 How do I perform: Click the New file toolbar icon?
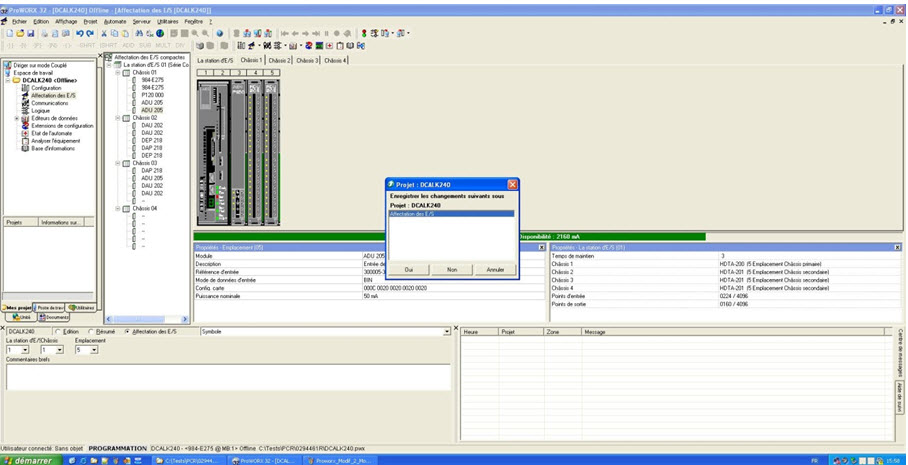[x=10, y=34]
